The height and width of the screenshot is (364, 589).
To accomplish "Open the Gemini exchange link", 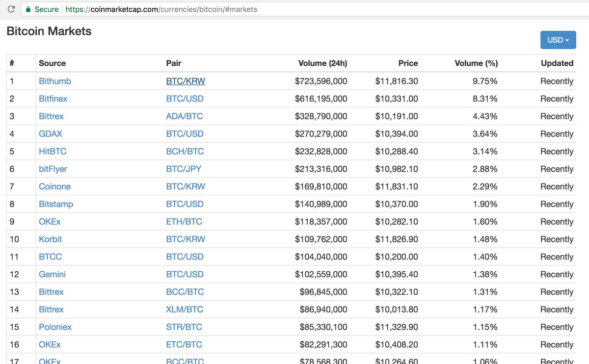I will (x=52, y=274).
